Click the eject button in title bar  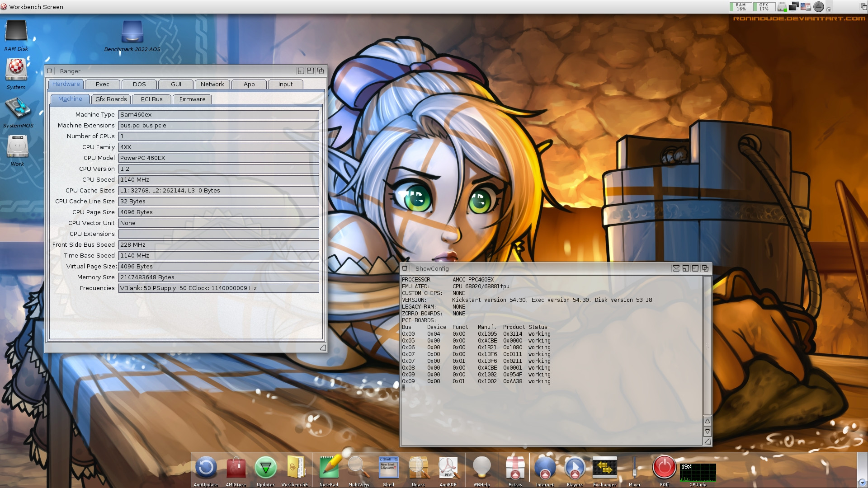[818, 7]
